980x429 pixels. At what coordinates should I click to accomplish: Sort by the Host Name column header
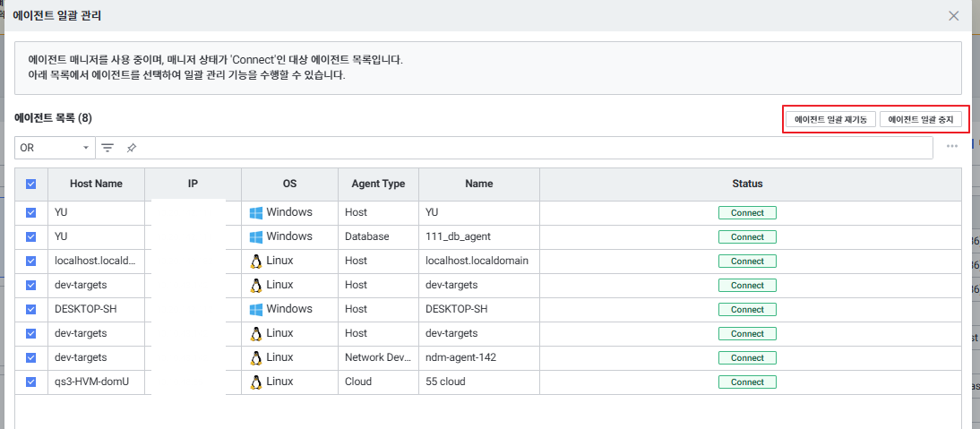tap(96, 184)
